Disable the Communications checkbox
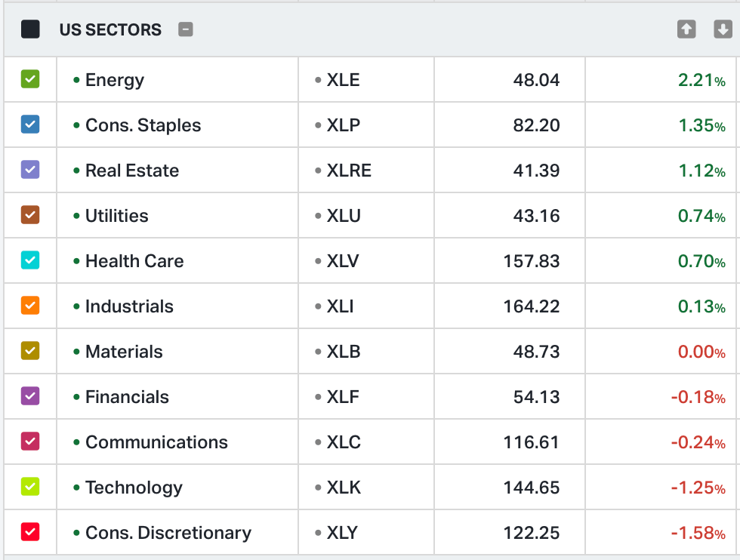 pos(30,442)
